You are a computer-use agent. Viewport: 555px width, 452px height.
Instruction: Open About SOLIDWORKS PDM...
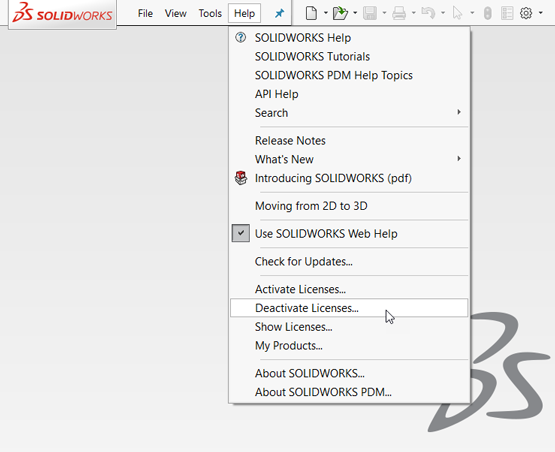coord(349,392)
